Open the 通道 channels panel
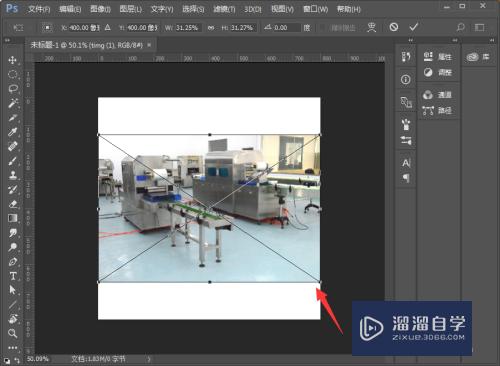 438,95
